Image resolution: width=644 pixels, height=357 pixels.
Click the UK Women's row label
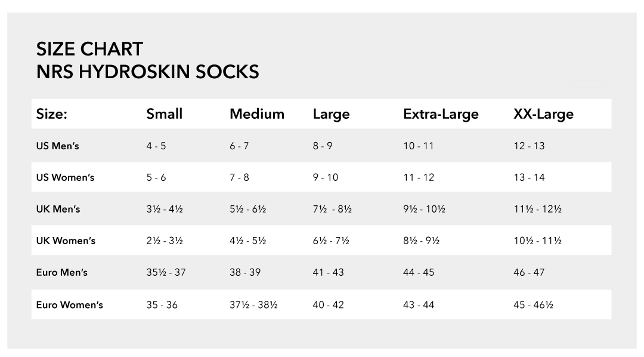[x=66, y=241]
